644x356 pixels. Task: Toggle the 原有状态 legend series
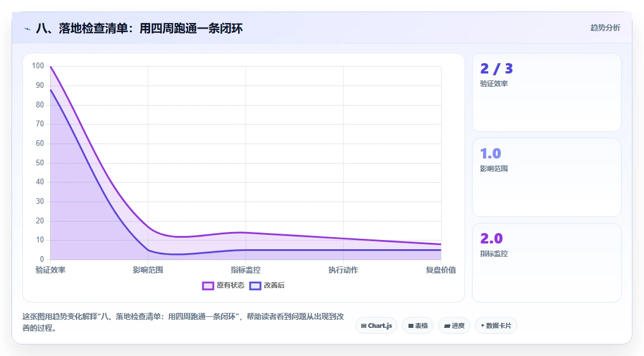[x=223, y=285]
